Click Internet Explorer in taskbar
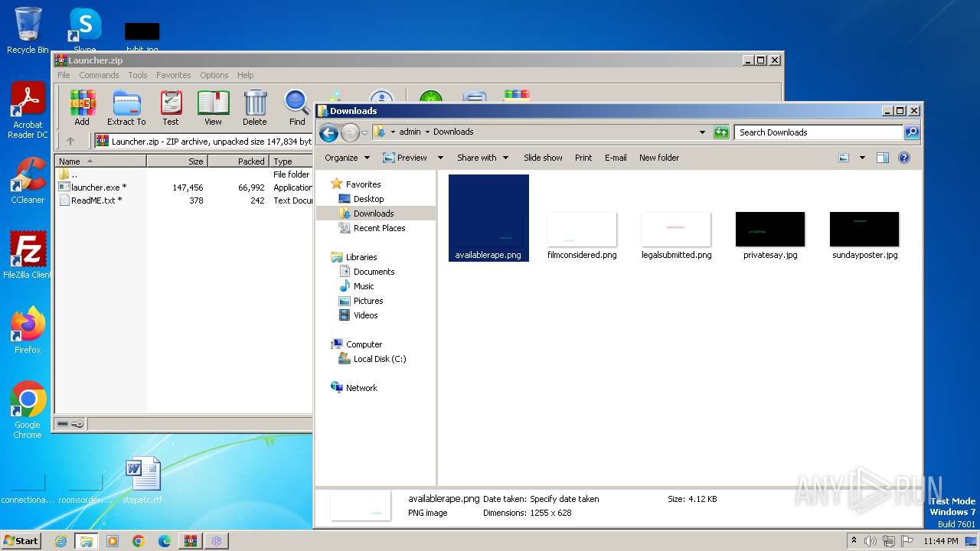This screenshot has width=980, height=551. point(60,541)
